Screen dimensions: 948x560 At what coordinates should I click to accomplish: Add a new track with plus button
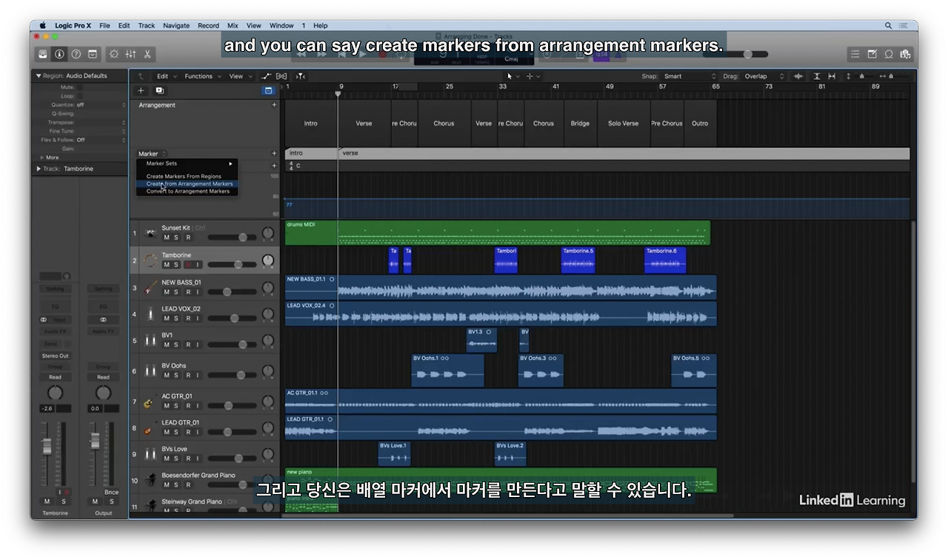point(141,90)
